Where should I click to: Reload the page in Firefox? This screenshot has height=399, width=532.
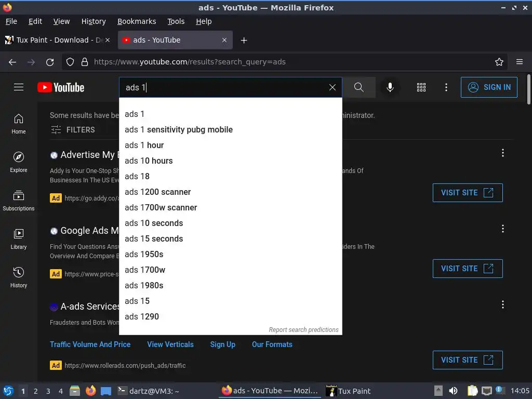click(x=50, y=62)
